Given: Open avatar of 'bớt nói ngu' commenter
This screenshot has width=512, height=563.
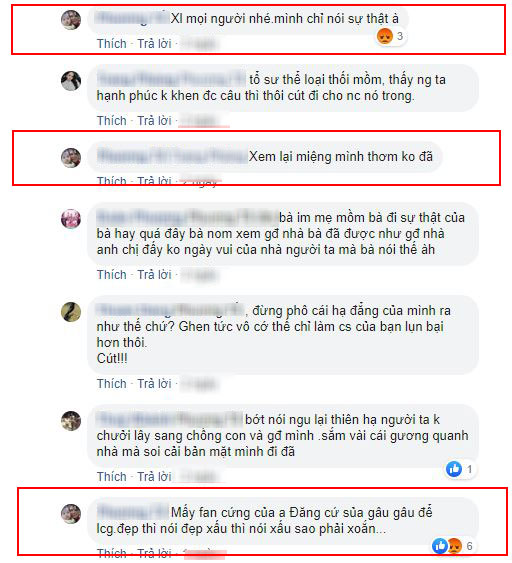Looking at the screenshot, I should pos(71,421).
